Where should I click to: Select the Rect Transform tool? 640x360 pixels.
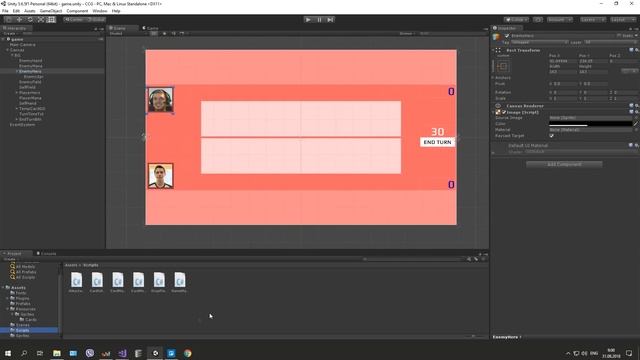click(x=51, y=20)
